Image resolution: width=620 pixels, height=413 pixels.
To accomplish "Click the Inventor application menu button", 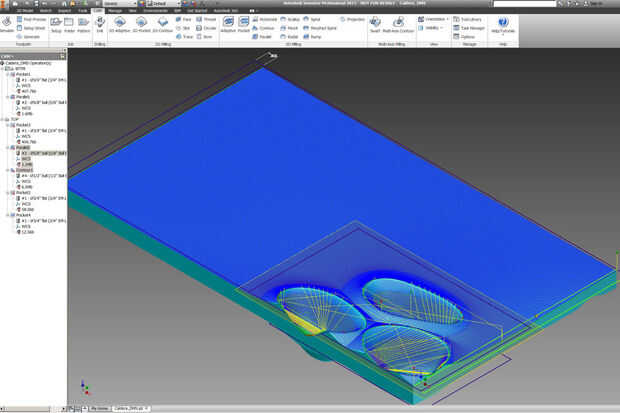I will point(4,4).
